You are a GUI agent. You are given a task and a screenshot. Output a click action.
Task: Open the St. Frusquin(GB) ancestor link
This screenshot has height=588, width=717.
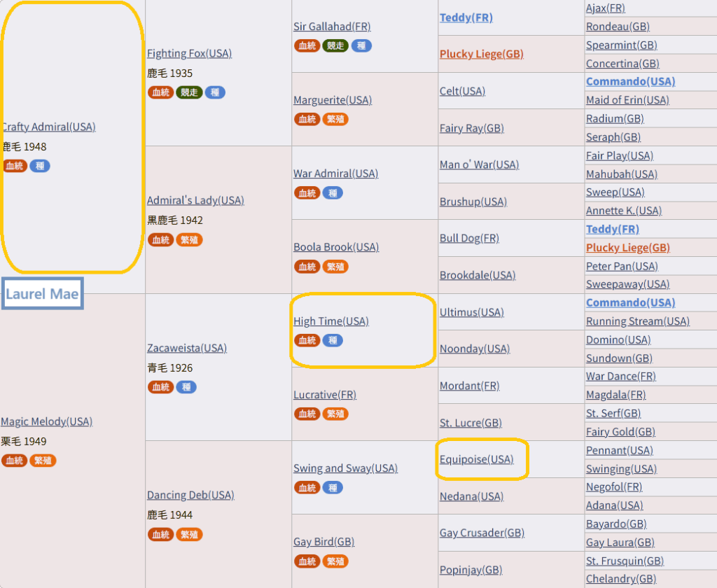click(625, 561)
